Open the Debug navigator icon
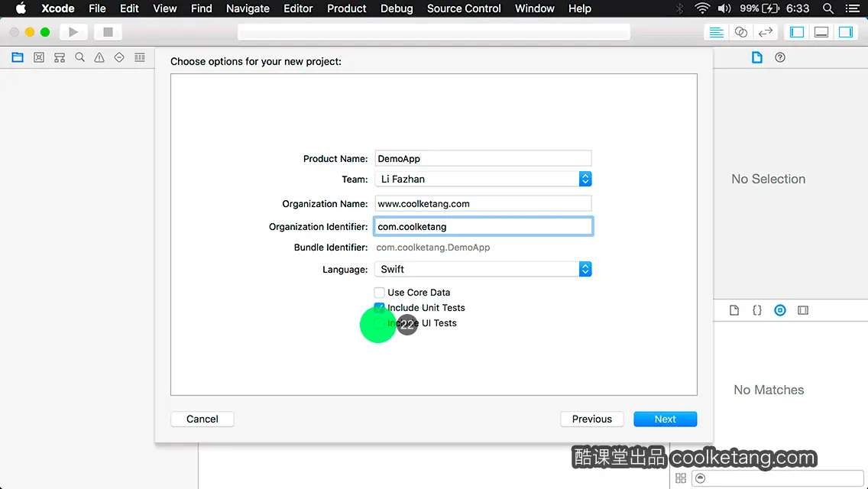Viewport: 868px width, 489px height. pyautogui.click(x=140, y=57)
